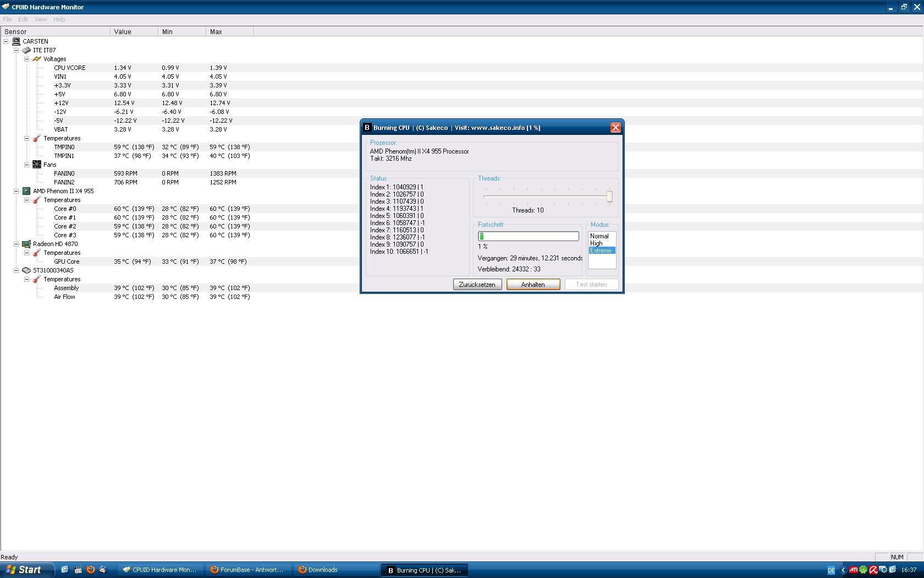The height and width of the screenshot is (578, 924).
Task: Click the Fortschritt progress bar
Action: click(x=528, y=236)
